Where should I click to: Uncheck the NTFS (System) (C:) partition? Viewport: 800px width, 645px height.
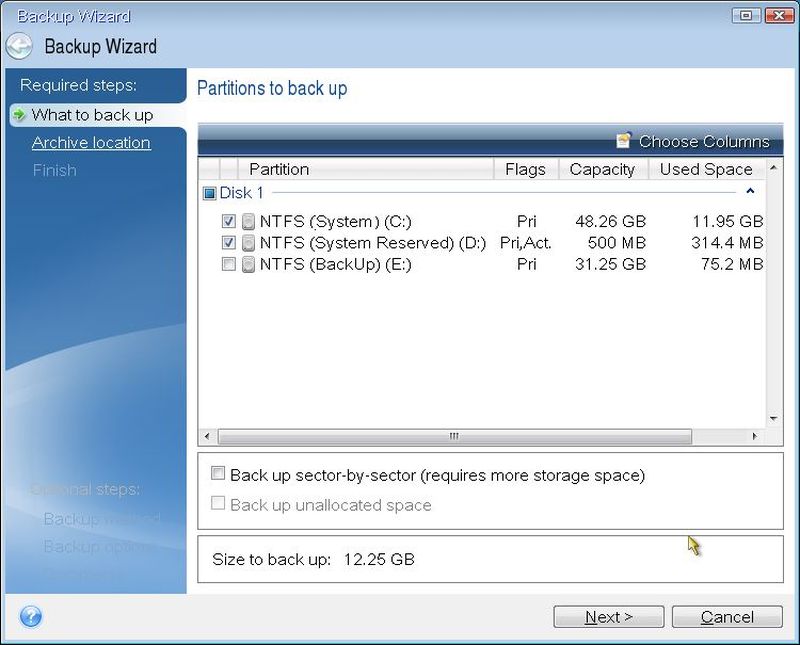click(x=229, y=221)
